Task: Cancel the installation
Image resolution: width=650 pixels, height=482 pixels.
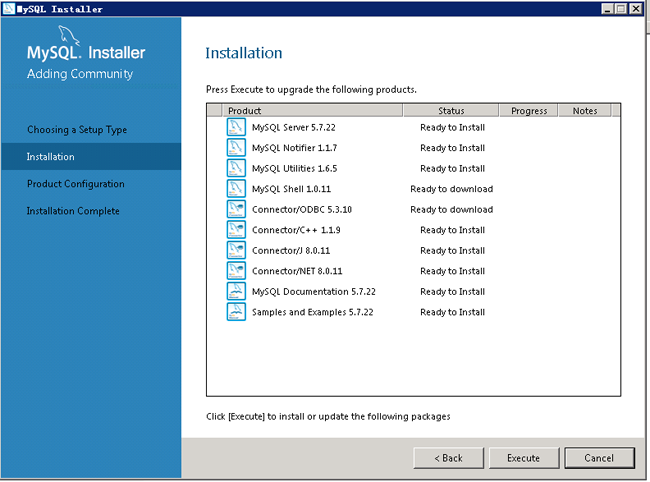Action: (599, 458)
